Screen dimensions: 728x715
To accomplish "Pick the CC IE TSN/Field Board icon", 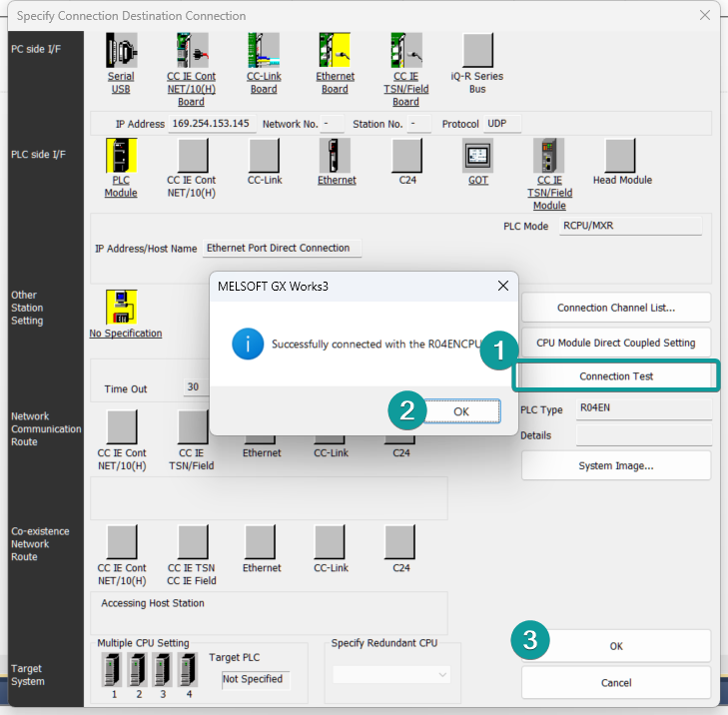I will point(406,50).
